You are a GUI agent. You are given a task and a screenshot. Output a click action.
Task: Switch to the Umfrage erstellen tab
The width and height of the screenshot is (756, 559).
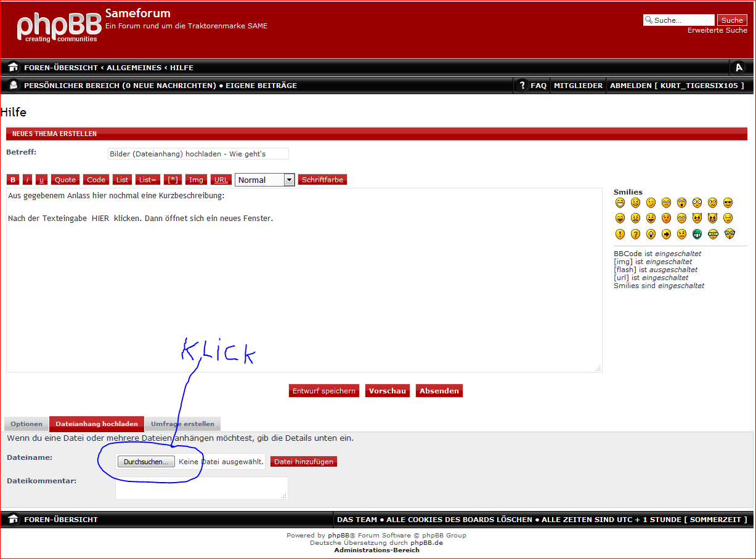pyautogui.click(x=182, y=424)
